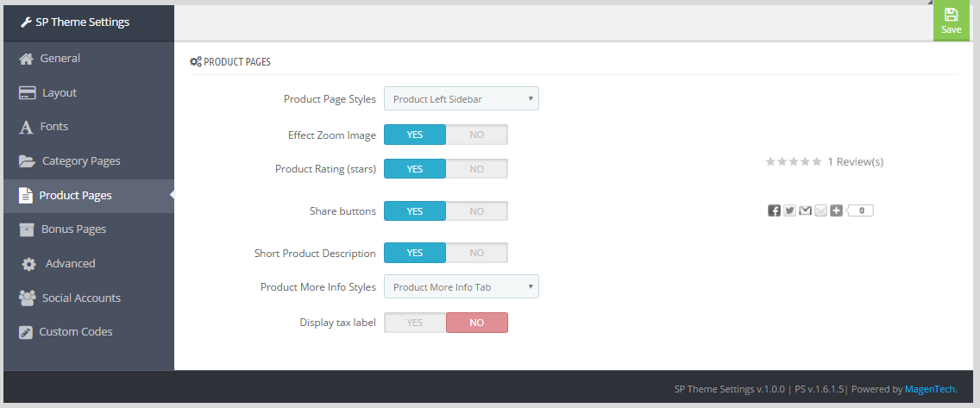980x408 pixels.
Task: Click the share counter bubble showing 0
Action: (x=861, y=210)
